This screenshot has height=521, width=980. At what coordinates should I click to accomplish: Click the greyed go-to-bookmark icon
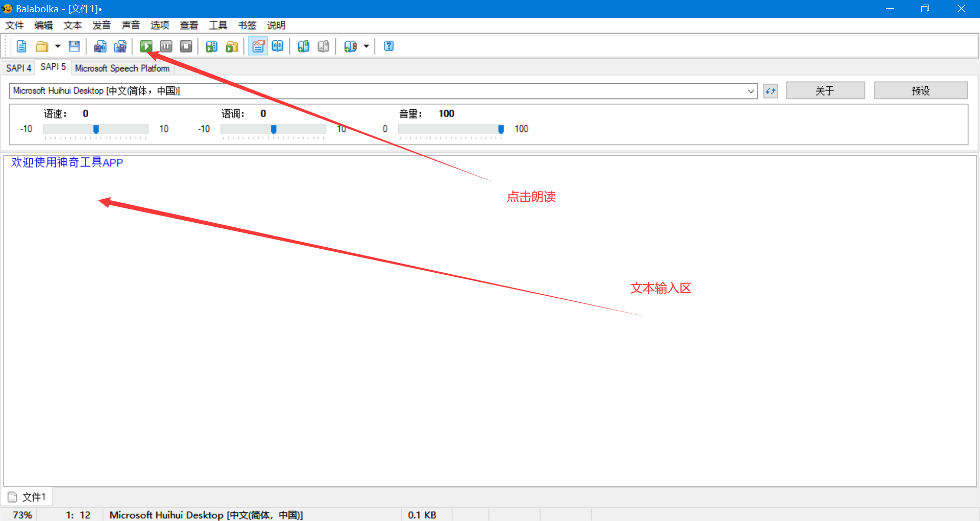(323, 46)
